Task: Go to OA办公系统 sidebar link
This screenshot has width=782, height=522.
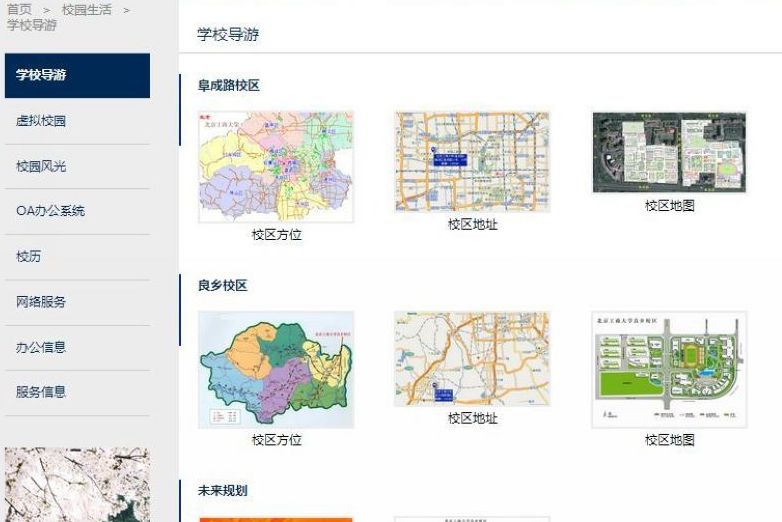Action: [x=50, y=211]
